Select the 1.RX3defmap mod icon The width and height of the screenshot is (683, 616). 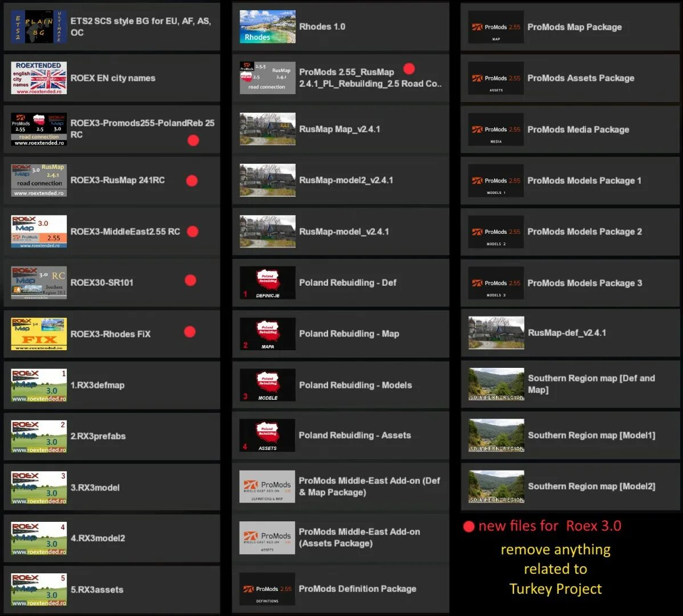point(39,385)
